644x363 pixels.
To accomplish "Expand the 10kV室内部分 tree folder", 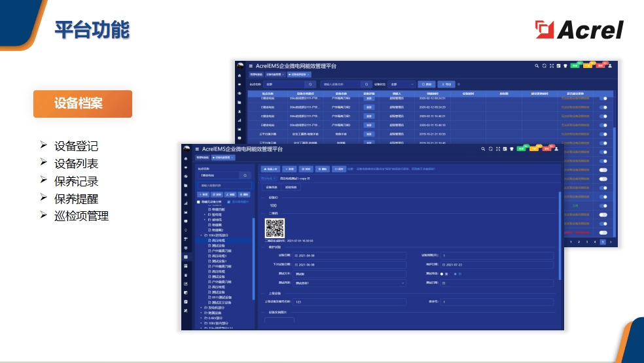I will point(202,323).
